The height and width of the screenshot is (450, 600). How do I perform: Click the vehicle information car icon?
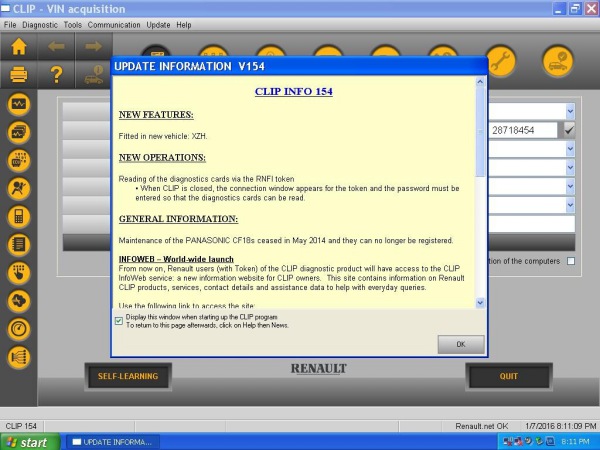coord(94,75)
